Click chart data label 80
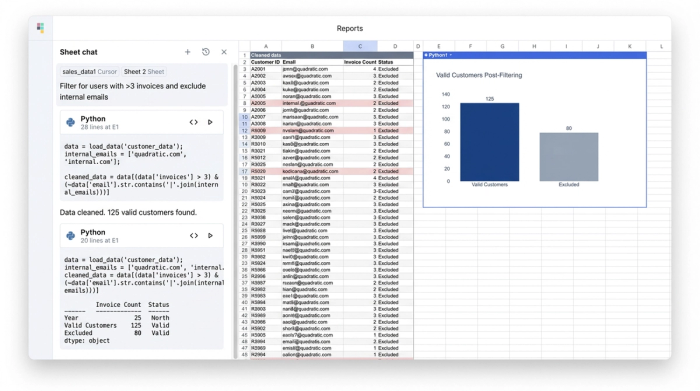The width and height of the screenshot is (700, 391). coord(569,129)
